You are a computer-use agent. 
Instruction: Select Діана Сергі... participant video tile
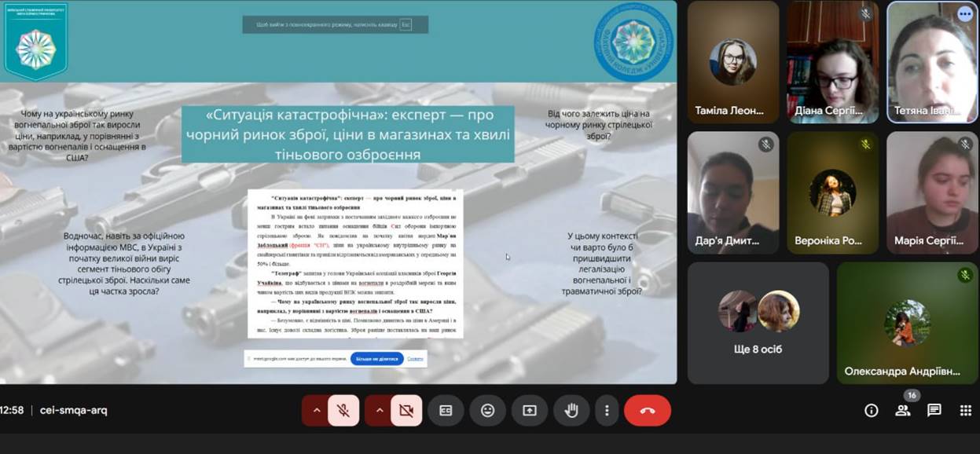[833, 62]
